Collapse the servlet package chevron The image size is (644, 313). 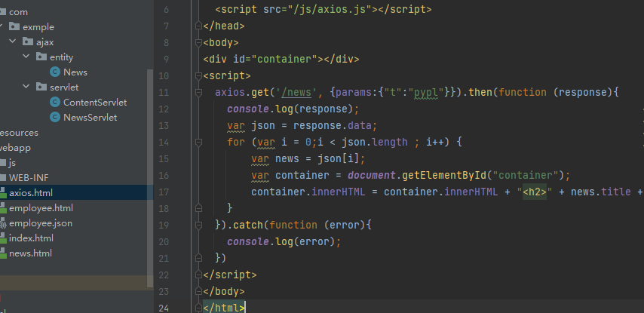point(26,87)
